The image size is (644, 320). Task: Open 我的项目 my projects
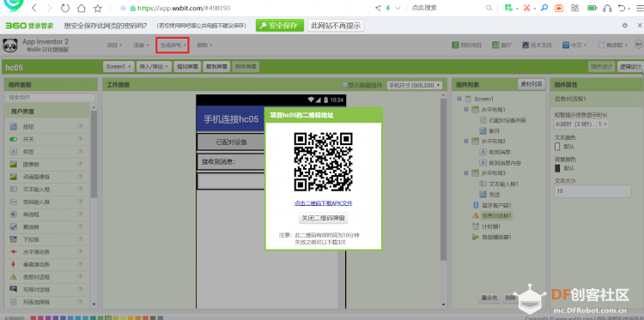[466, 45]
